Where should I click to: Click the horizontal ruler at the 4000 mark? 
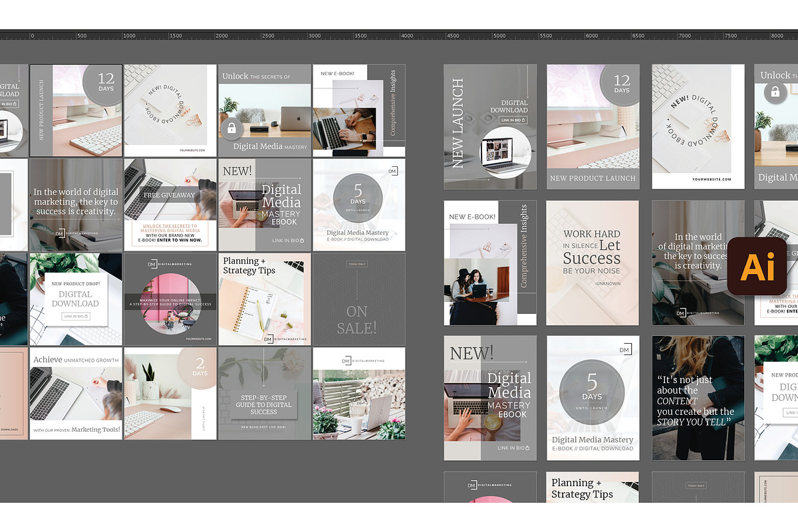(x=406, y=35)
